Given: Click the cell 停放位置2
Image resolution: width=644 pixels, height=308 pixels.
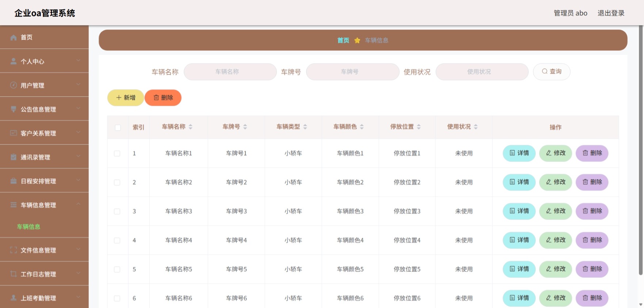Looking at the screenshot, I should tap(407, 182).
